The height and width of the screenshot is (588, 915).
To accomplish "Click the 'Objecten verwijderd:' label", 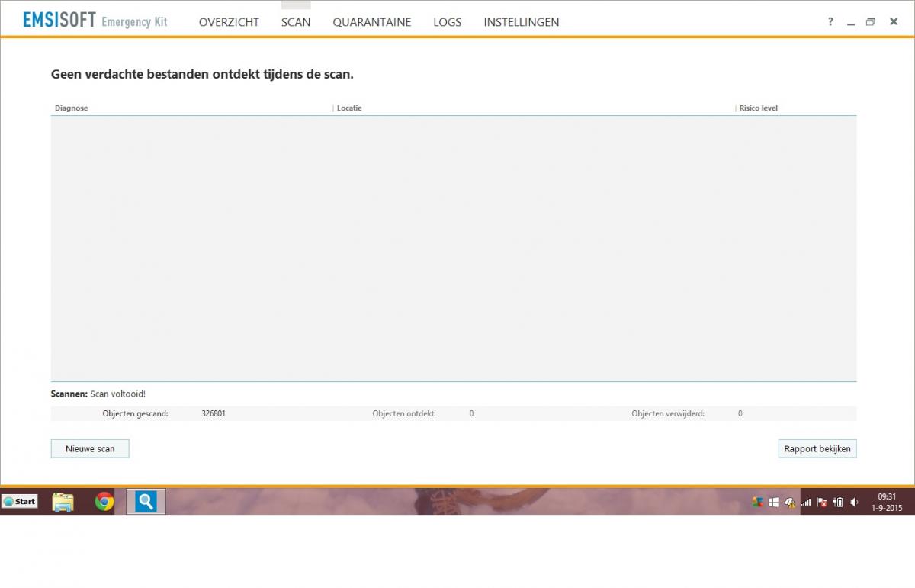I will click(668, 413).
